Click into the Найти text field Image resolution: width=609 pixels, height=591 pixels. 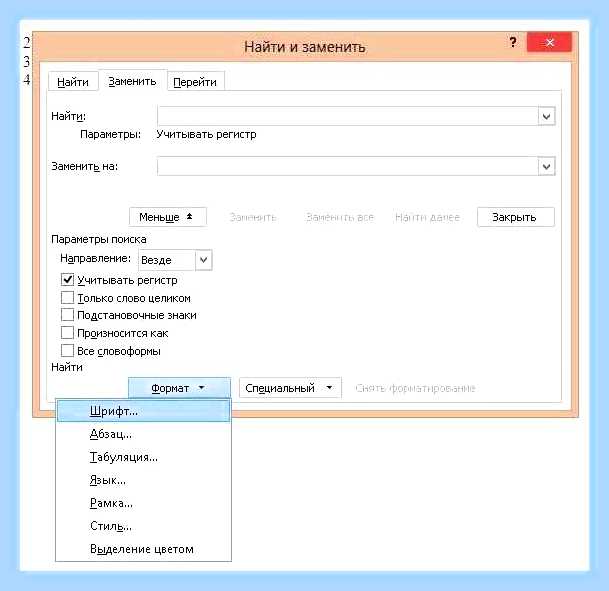[x=348, y=116]
